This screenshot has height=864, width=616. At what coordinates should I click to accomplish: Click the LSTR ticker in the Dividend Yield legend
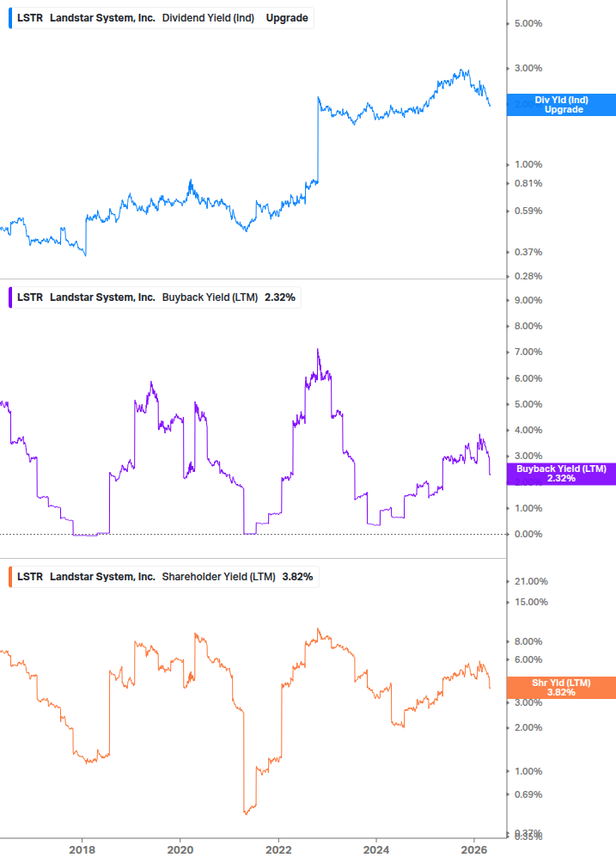tap(30, 18)
